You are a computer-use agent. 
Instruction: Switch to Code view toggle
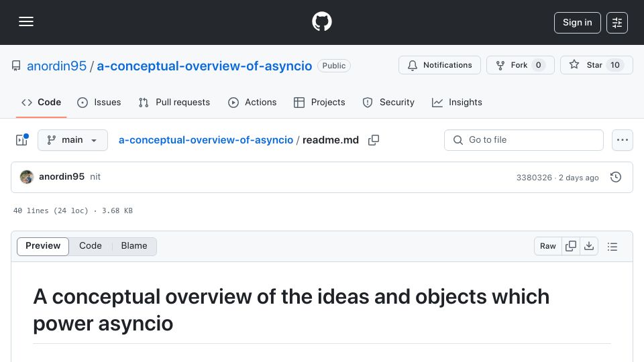pos(91,246)
